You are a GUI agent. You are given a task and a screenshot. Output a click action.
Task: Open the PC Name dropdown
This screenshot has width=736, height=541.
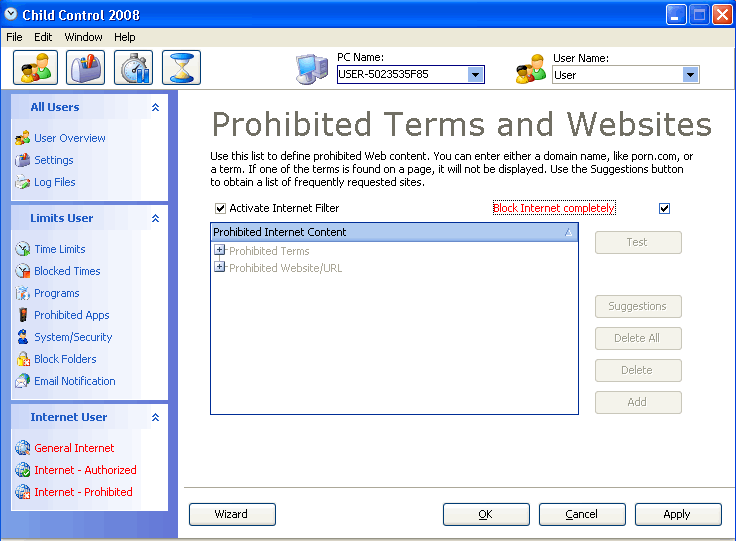pos(475,75)
